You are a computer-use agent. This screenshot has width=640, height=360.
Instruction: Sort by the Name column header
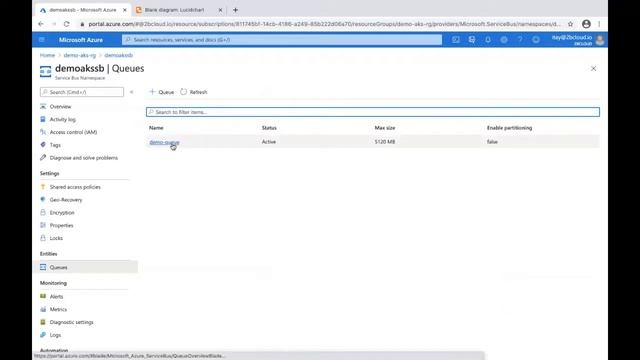point(156,128)
